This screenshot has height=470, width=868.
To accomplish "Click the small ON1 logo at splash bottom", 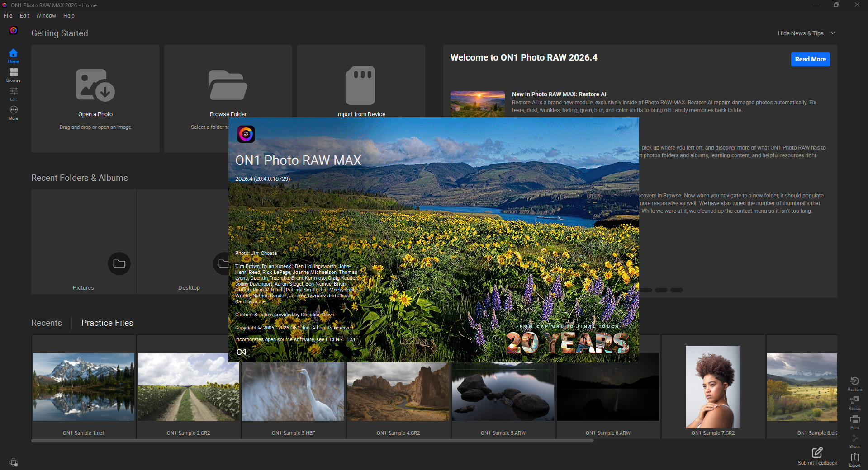I will 241,352.
